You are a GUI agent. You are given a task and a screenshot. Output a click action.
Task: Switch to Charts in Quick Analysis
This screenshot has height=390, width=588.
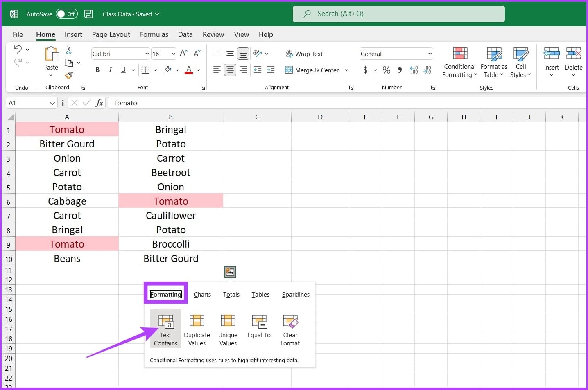pyautogui.click(x=202, y=295)
